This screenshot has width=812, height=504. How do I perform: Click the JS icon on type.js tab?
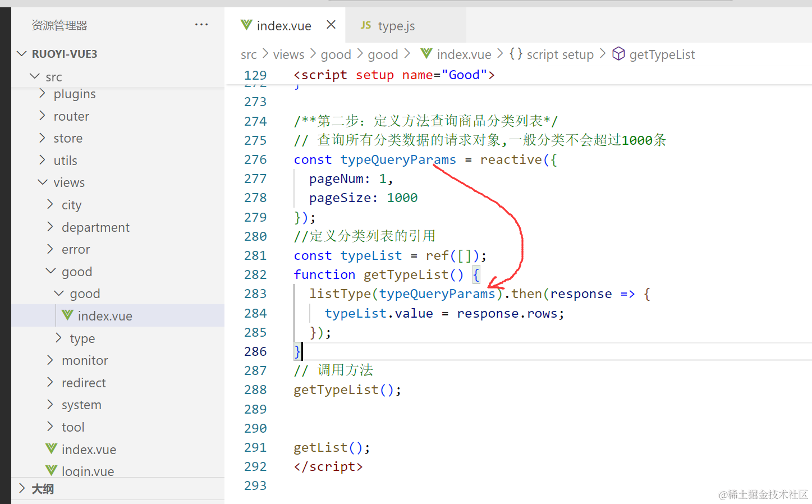[366, 25]
